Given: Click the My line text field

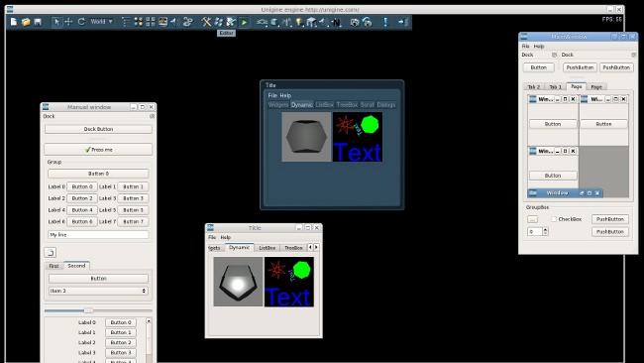Looking at the screenshot, I should click(x=98, y=234).
